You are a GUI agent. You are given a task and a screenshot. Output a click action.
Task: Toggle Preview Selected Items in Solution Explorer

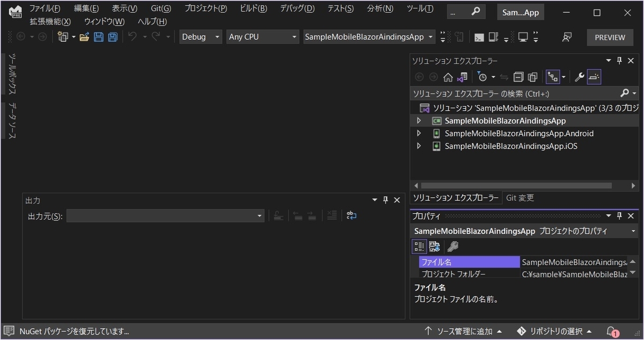(594, 77)
